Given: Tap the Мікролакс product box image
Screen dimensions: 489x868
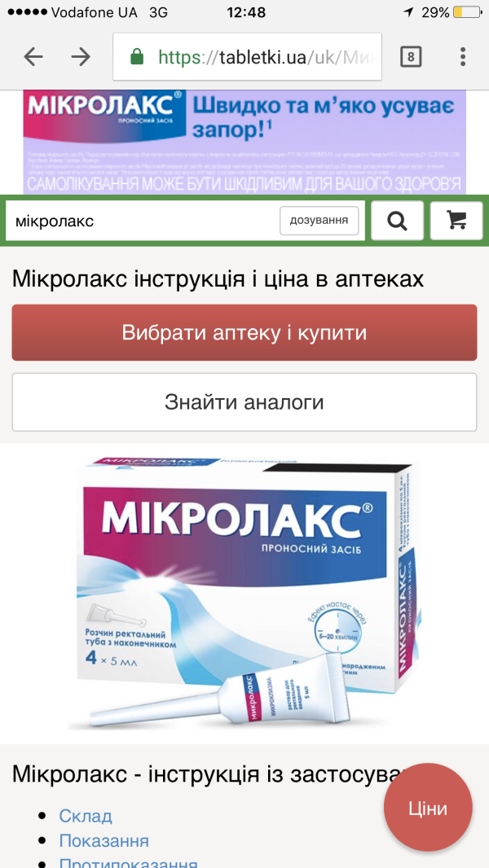Looking at the screenshot, I should coord(244,592).
